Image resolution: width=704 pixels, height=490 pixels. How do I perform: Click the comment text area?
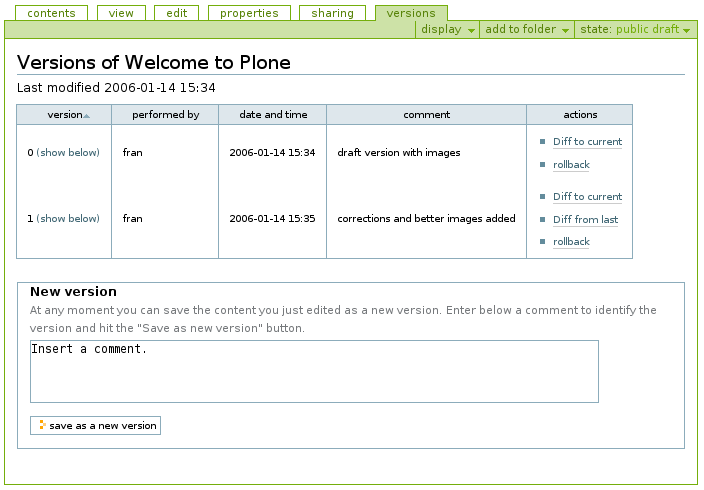[x=314, y=371]
